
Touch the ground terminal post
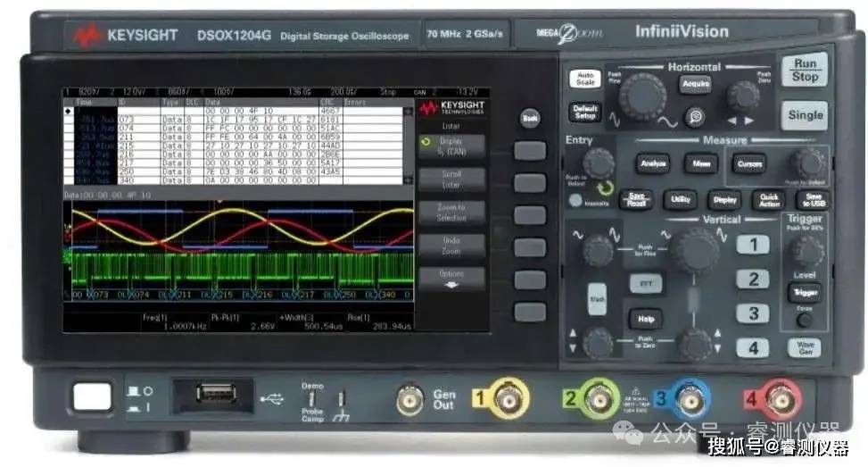[342, 399]
